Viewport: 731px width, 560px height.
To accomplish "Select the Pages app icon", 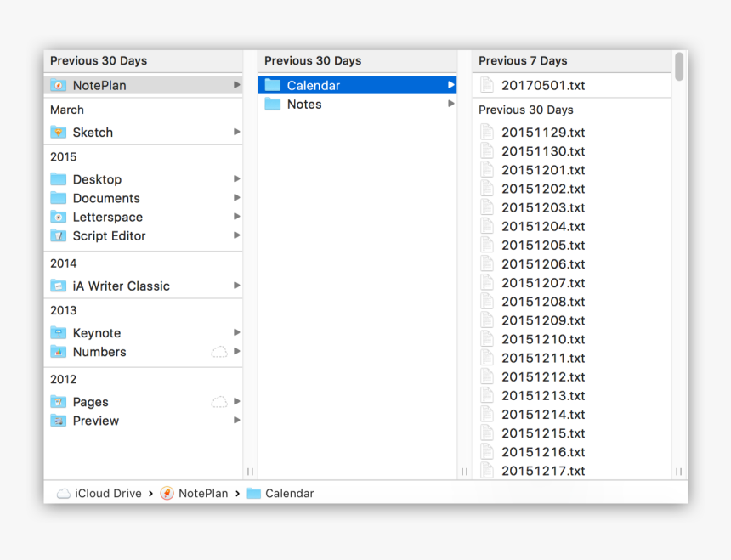I will click(x=59, y=401).
